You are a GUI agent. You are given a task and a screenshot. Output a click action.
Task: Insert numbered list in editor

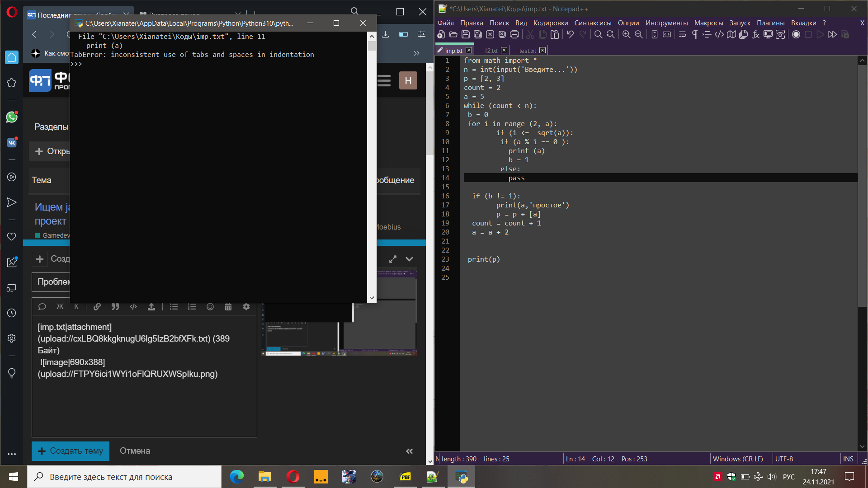click(x=192, y=307)
